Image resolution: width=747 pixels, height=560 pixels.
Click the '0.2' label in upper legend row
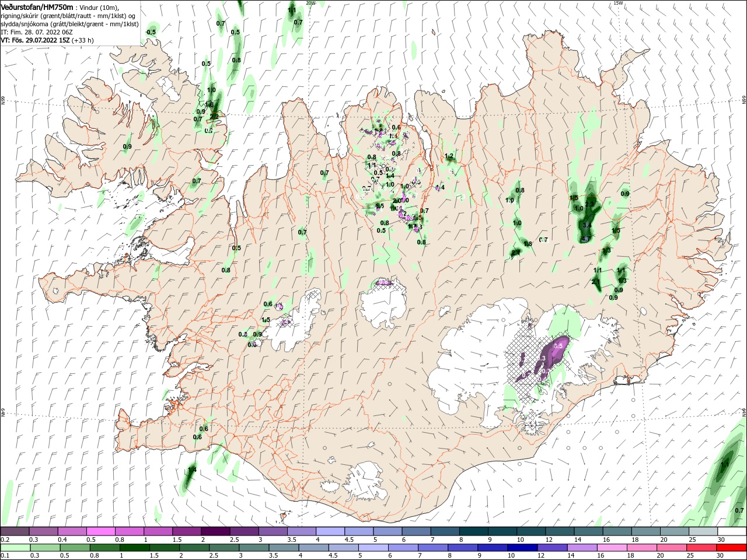click(x=5, y=540)
